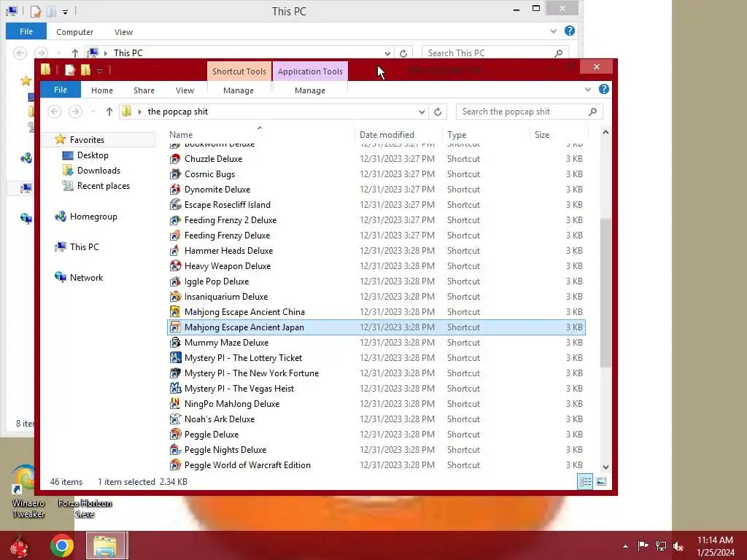Image resolution: width=747 pixels, height=560 pixels.
Task: Open Google Chrome from the taskbar
Action: tap(62, 545)
